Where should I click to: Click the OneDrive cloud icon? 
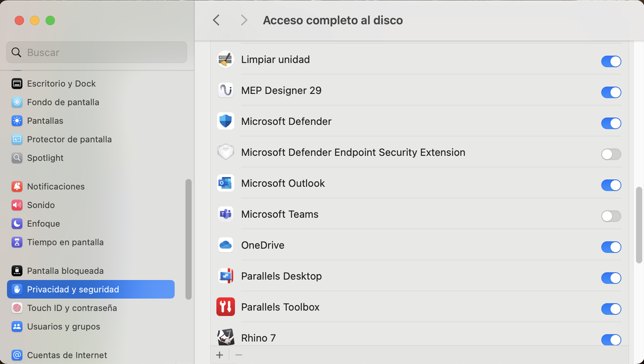click(225, 245)
